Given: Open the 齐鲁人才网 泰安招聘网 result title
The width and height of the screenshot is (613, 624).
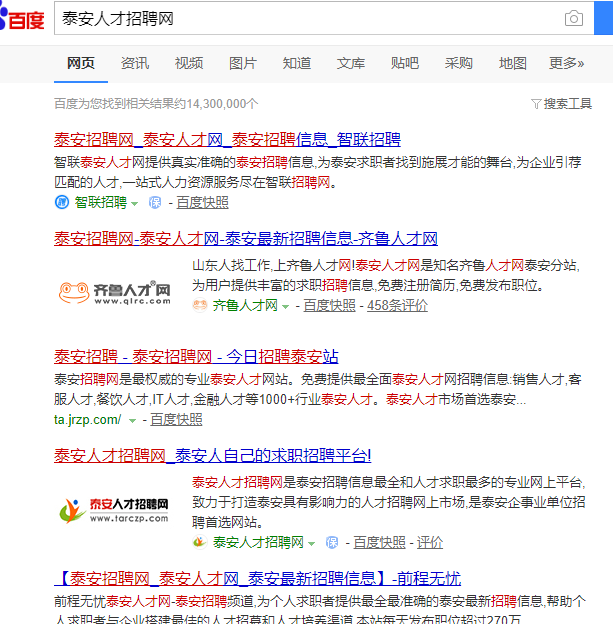Looking at the screenshot, I should [x=246, y=239].
